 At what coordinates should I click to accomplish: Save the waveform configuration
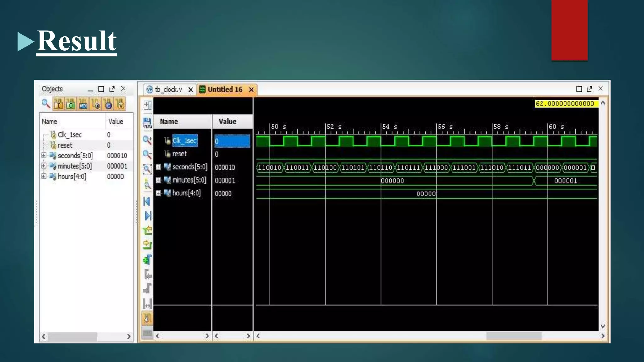147,123
